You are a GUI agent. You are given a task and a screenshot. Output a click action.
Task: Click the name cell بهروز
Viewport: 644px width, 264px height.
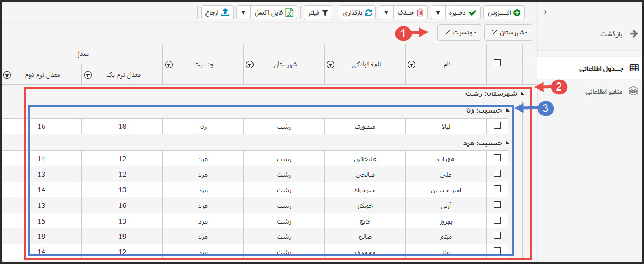click(x=446, y=221)
